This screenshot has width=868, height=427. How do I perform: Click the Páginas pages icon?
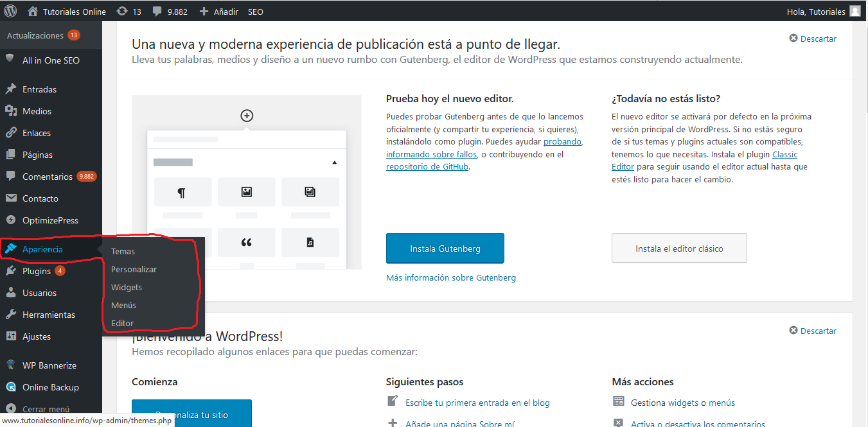[11, 155]
